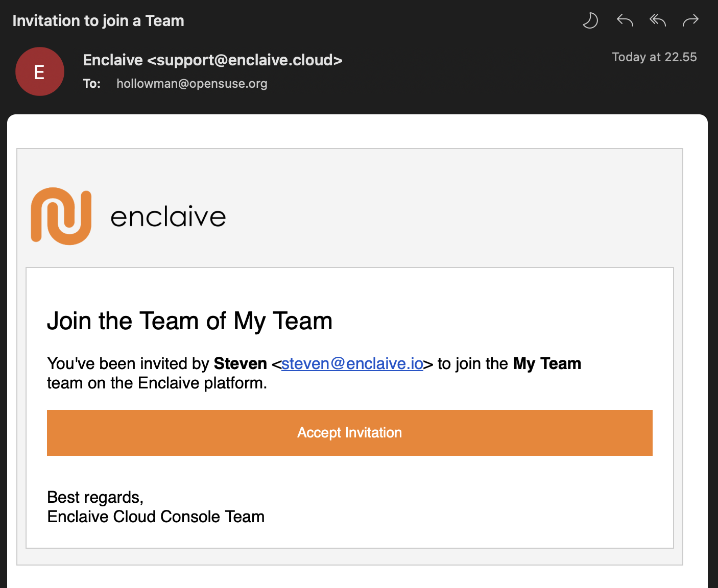Click the 'Enclaive Cloud Console Team' signature

[156, 517]
